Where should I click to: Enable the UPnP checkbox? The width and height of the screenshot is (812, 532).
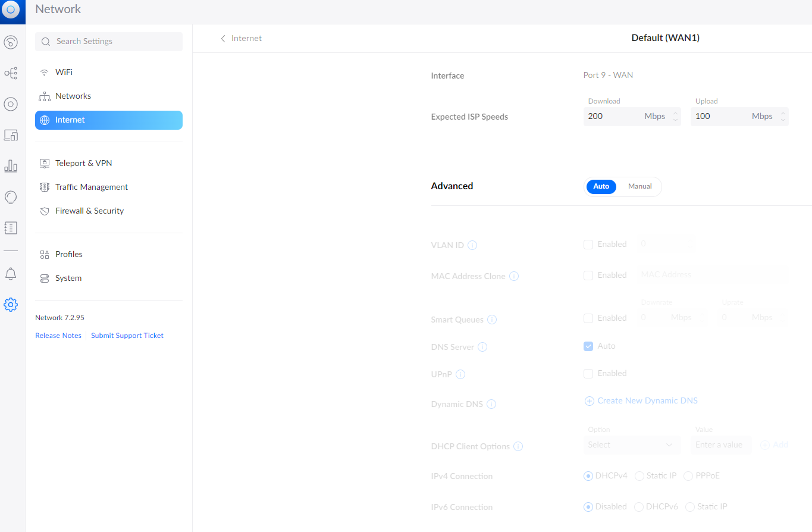[x=588, y=374]
